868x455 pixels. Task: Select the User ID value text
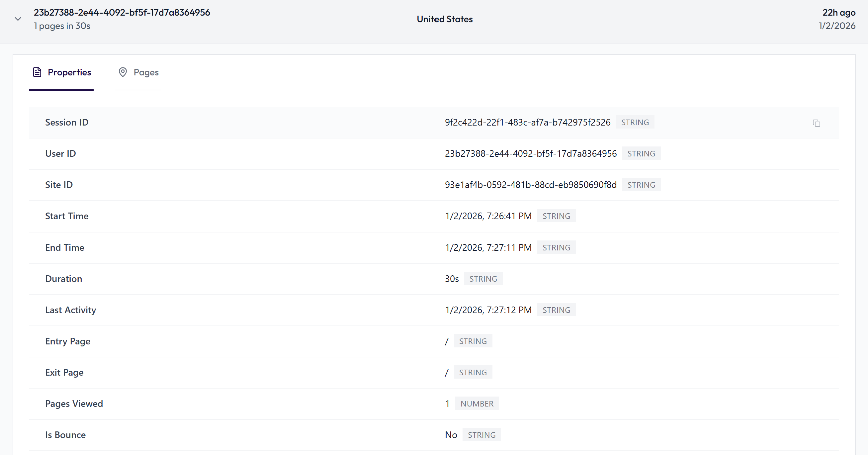pos(531,153)
